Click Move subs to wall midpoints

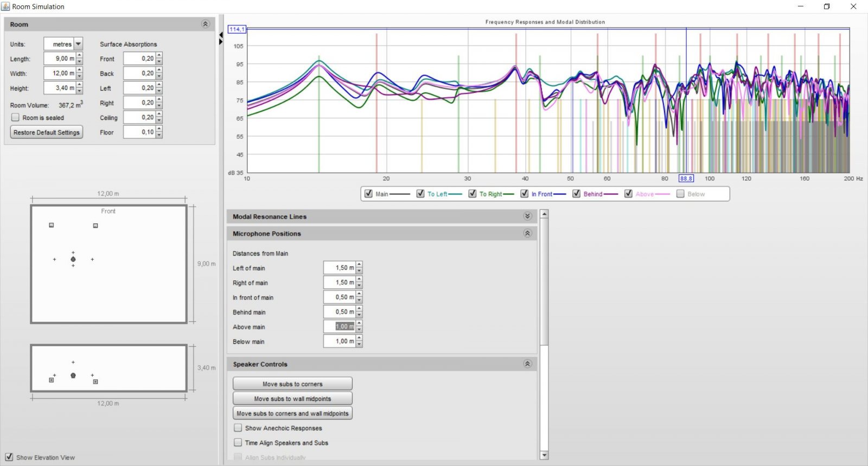292,398
